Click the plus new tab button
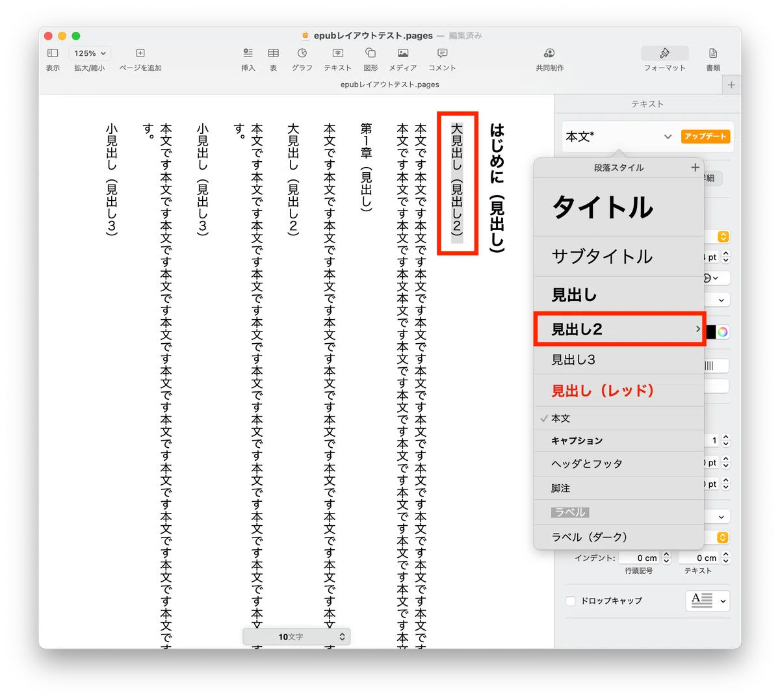The width and height of the screenshot is (780, 700). coord(732,85)
